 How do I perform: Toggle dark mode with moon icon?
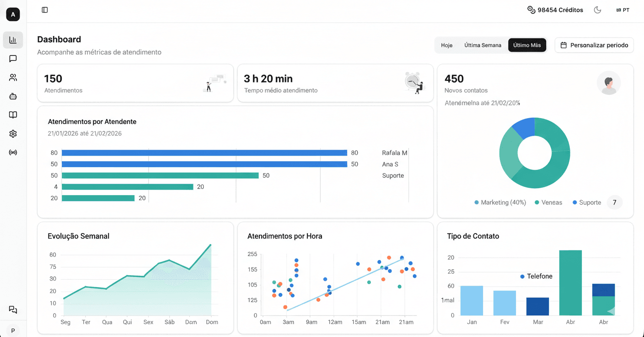point(597,10)
